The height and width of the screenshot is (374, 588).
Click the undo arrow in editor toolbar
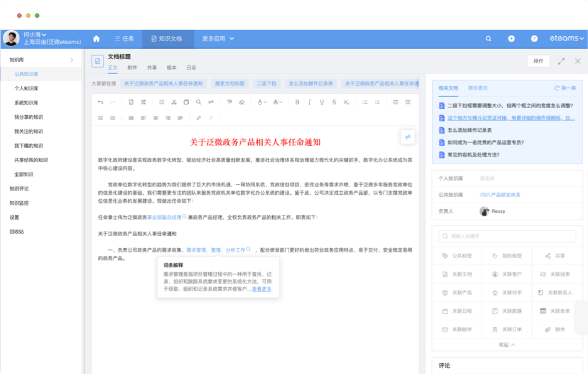pos(100,102)
